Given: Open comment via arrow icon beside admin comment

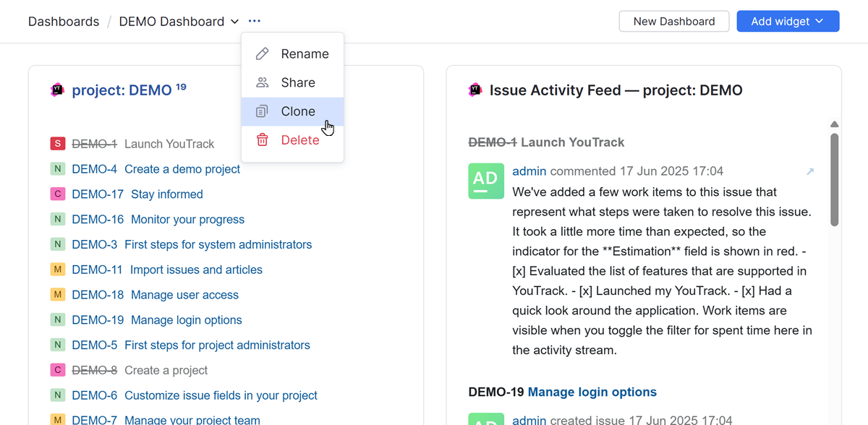Looking at the screenshot, I should tap(810, 171).
